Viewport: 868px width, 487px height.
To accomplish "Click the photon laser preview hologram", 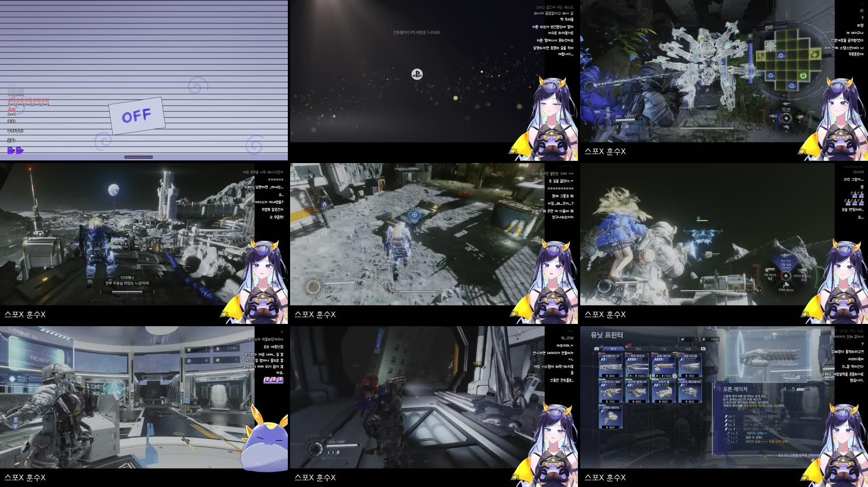I will pyautogui.click(x=771, y=357).
